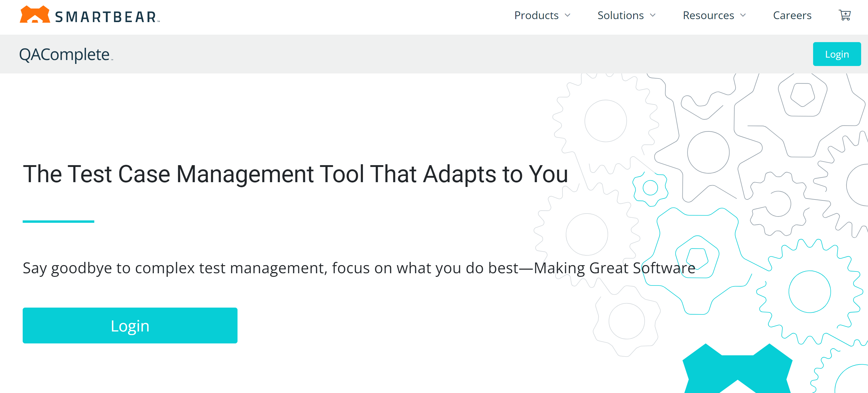Open the Resources menu
Screen dimensions: 868x393
[708, 16]
